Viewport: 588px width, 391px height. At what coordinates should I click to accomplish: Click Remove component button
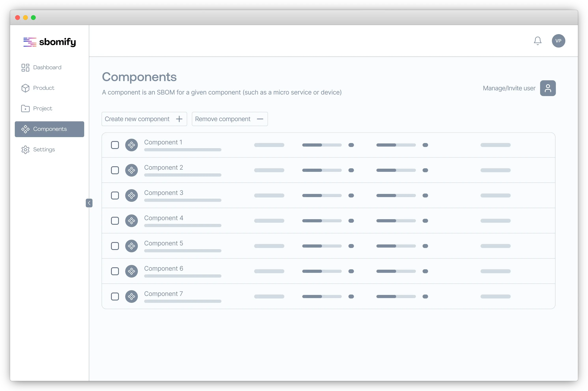tap(230, 119)
